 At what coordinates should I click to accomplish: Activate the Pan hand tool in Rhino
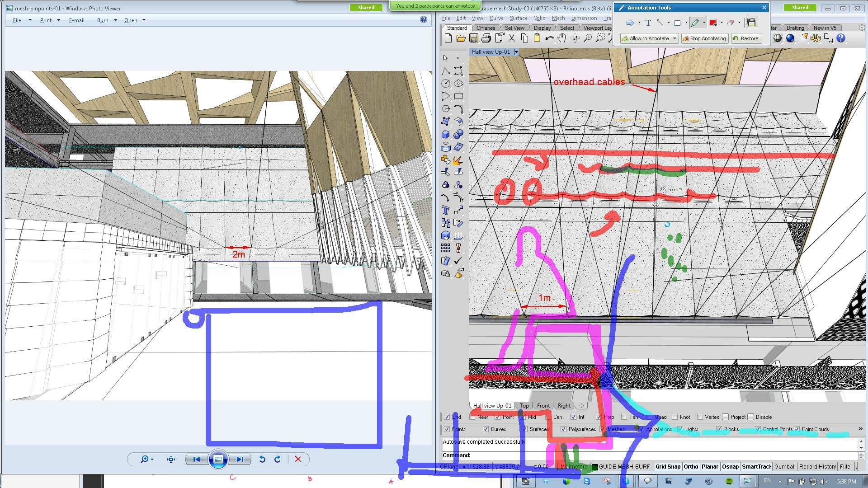pos(562,38)
